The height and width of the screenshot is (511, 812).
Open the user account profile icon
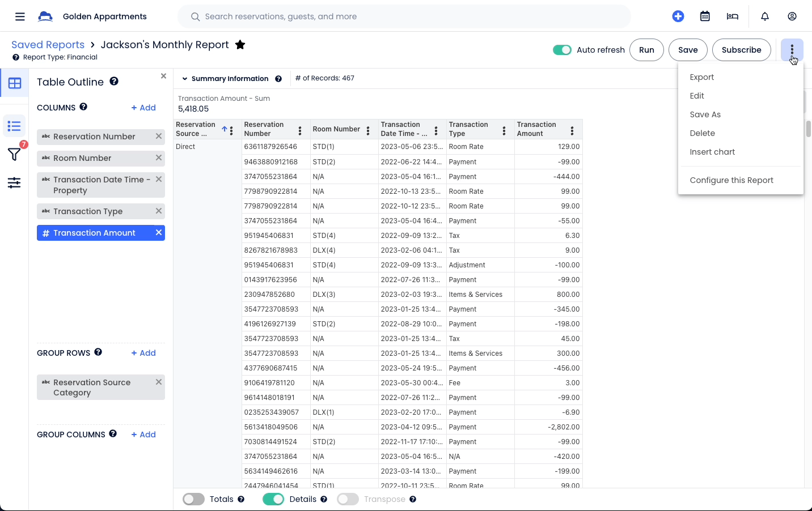[792, 16]
